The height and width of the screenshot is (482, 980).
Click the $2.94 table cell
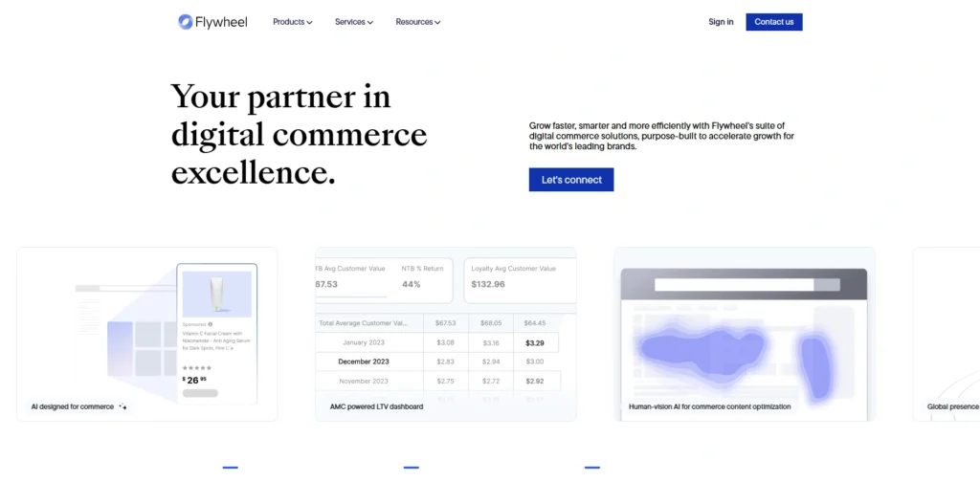tap(491, 361)
